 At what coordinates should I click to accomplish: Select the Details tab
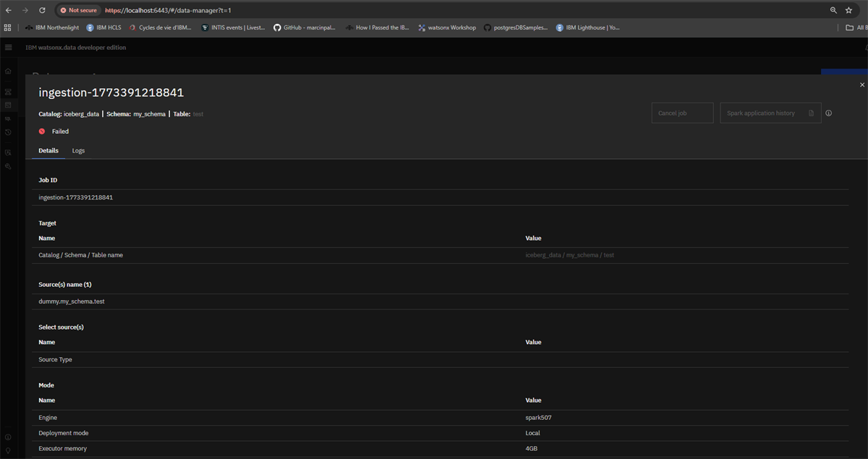(x=48, y=150)
